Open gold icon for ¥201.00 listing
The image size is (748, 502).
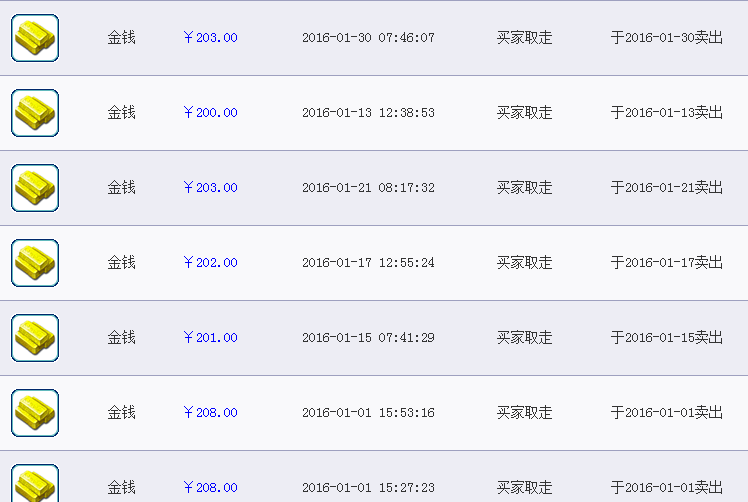point(35,337)
